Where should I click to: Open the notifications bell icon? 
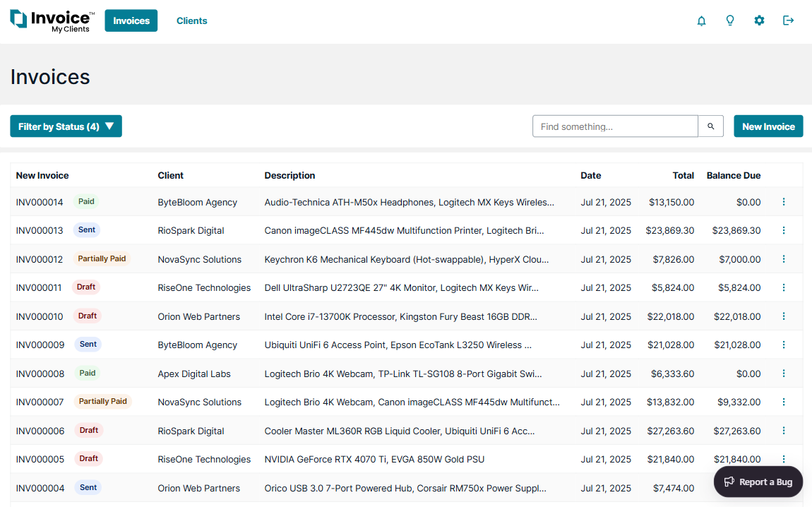[x=701, y=20]
